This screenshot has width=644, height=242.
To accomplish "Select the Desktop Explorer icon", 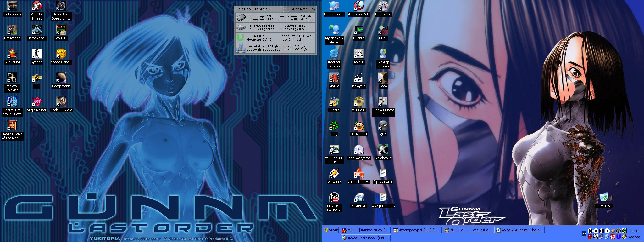I will point(383,58).
